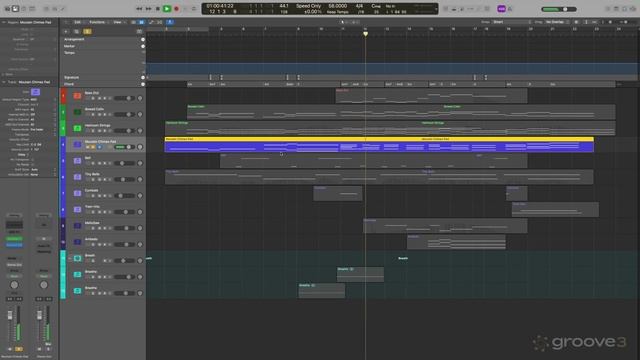Click the Tiny Bells track pan knob
This screenshot has height=360, width=640.
[x=140, y=180]
